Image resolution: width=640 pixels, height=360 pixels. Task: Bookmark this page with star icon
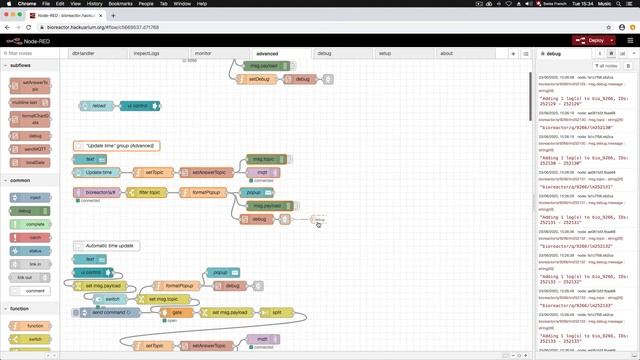609,27
